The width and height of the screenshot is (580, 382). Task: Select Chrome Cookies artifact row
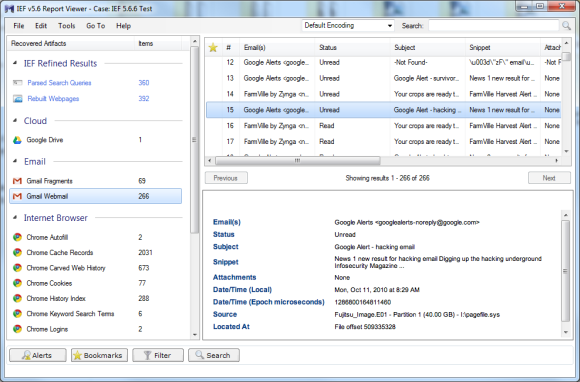[x=95, y=283]
